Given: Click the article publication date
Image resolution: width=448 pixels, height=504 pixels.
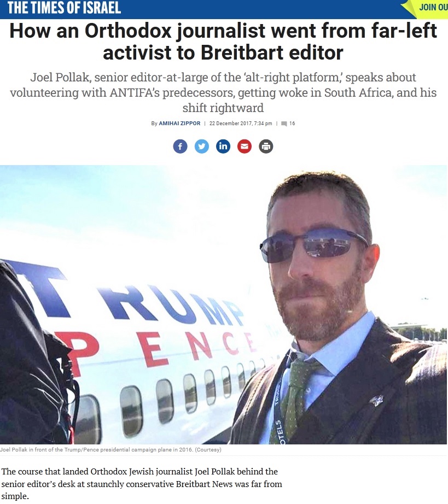Looking at the screenshot, I should (241, 124).
